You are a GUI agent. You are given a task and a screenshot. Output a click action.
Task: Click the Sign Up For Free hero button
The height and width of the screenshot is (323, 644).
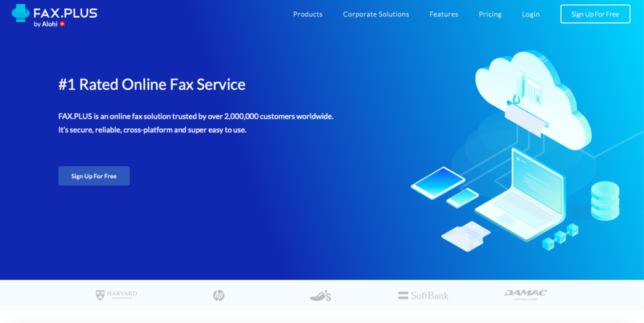[94, 176]
